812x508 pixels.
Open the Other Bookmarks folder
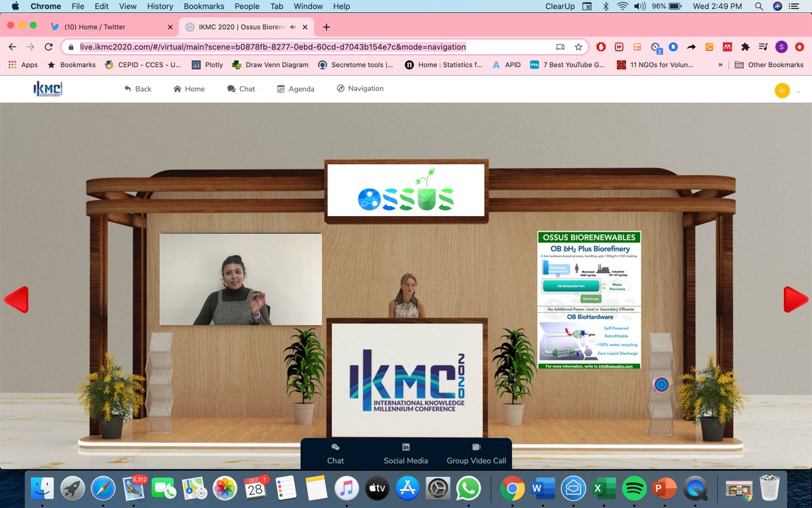769,65
